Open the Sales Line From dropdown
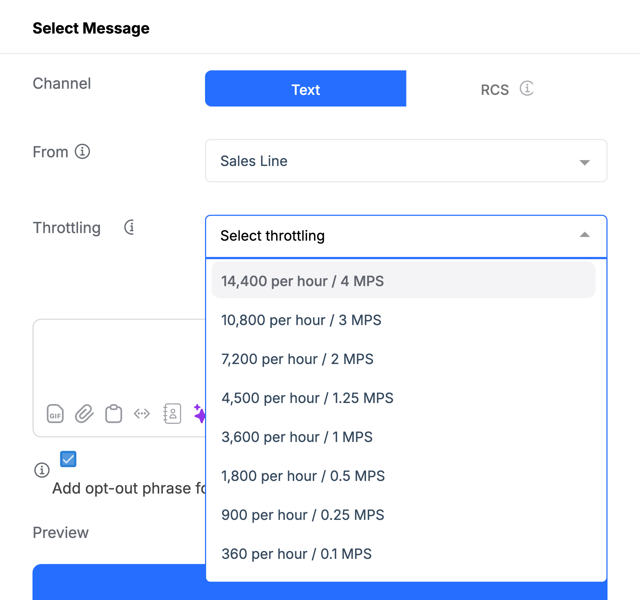This screenshot has width=640, height=600. pos(406,161)
